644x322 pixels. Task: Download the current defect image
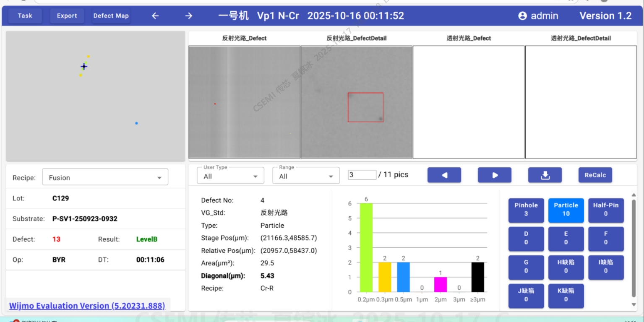[x=545, y=175]
